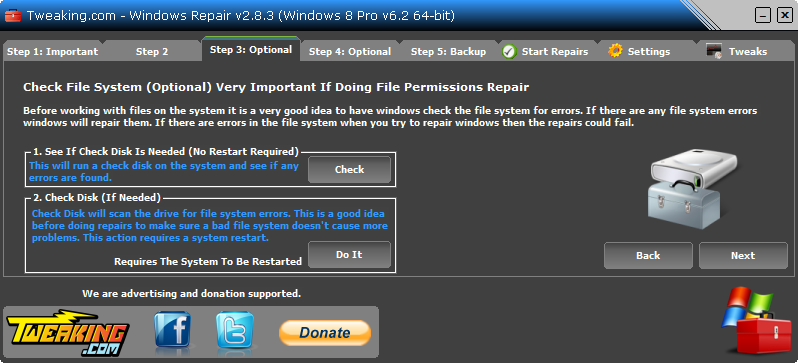This screenshot has height=363, width=798.
Task: Minimize the Windows Repair window
Action: 762,16
